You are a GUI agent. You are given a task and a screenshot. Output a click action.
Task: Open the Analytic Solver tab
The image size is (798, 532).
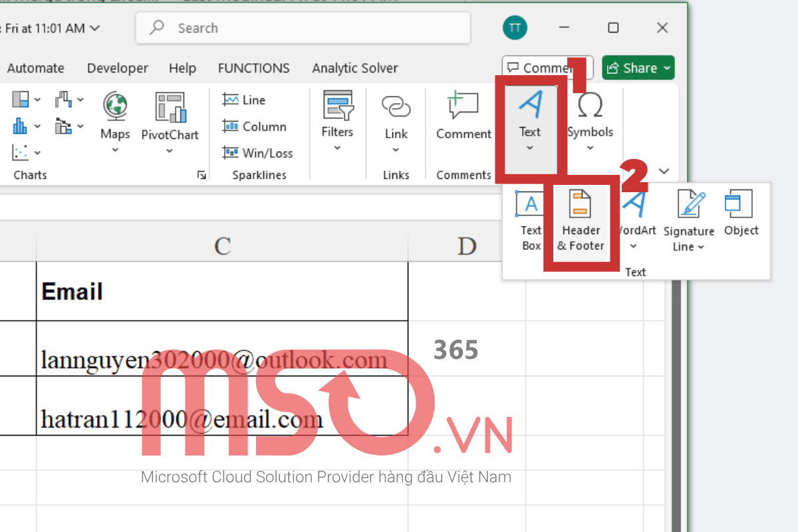pyautogui.click(x=354, y=68)
